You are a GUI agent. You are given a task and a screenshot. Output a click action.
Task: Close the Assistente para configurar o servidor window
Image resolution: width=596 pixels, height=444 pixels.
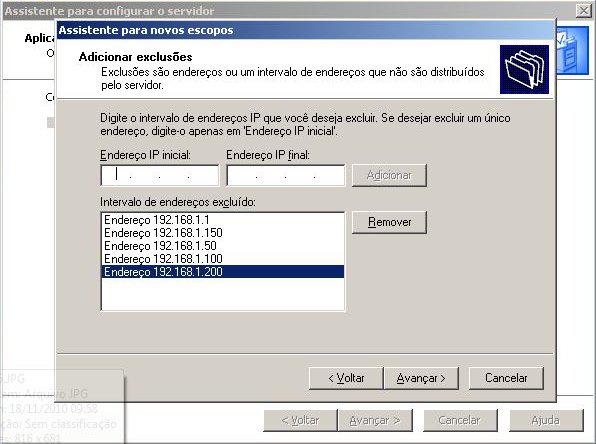coord(583,11)
